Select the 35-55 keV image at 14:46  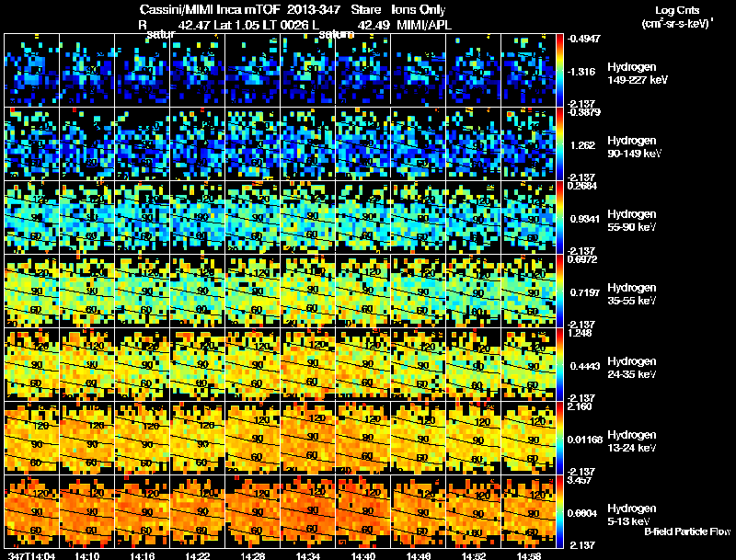point(419,291)
